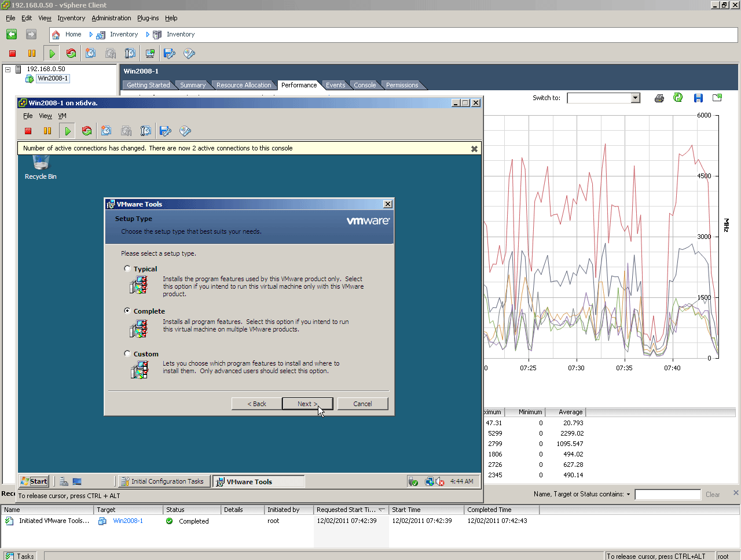Click the red Power Off icon in main vSphere toolbar
The width and height of the screenshot is (741, 560).
(x=12, y=53)
